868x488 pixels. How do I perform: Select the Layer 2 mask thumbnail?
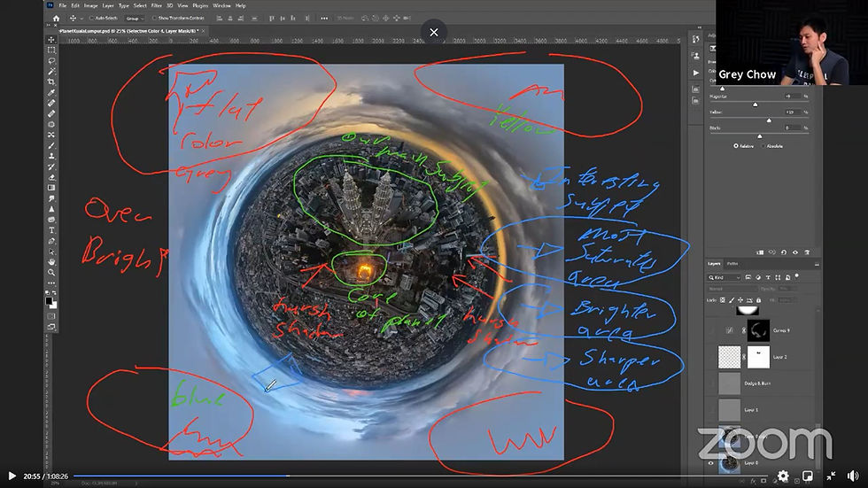point(758,357)
